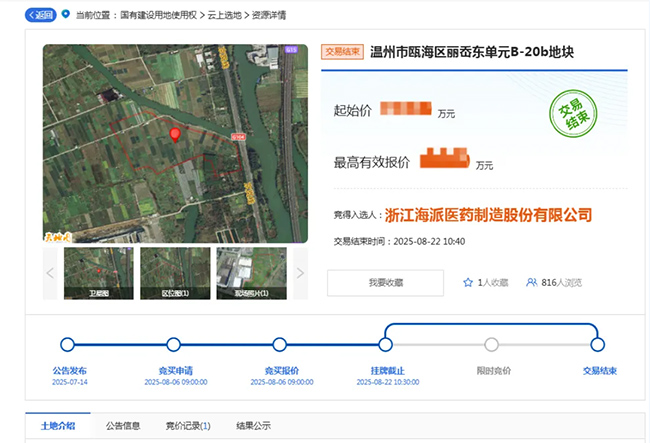Click the 交易结束 step label in the timeline

point(600,371)
